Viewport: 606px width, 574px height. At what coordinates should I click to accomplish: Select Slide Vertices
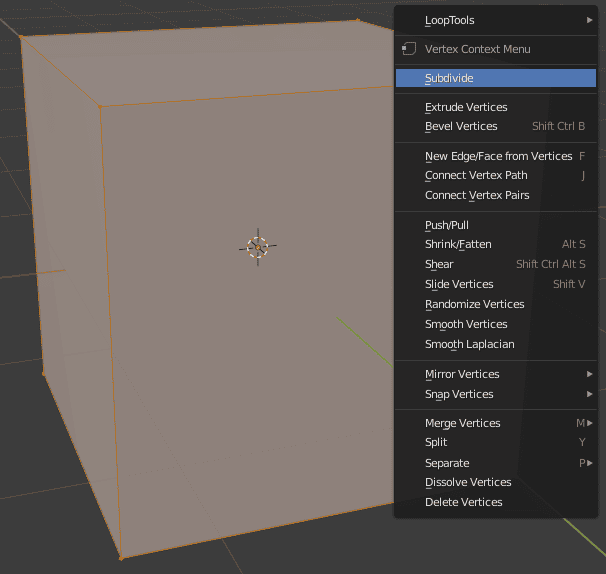[496, 284]
